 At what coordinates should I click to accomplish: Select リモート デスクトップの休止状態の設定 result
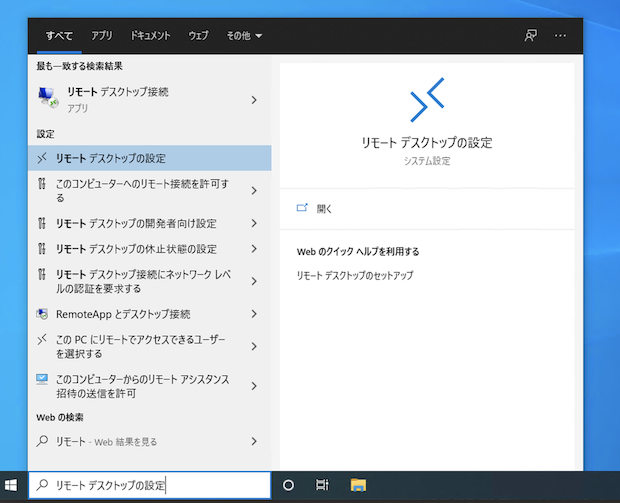tap(149, 249)
